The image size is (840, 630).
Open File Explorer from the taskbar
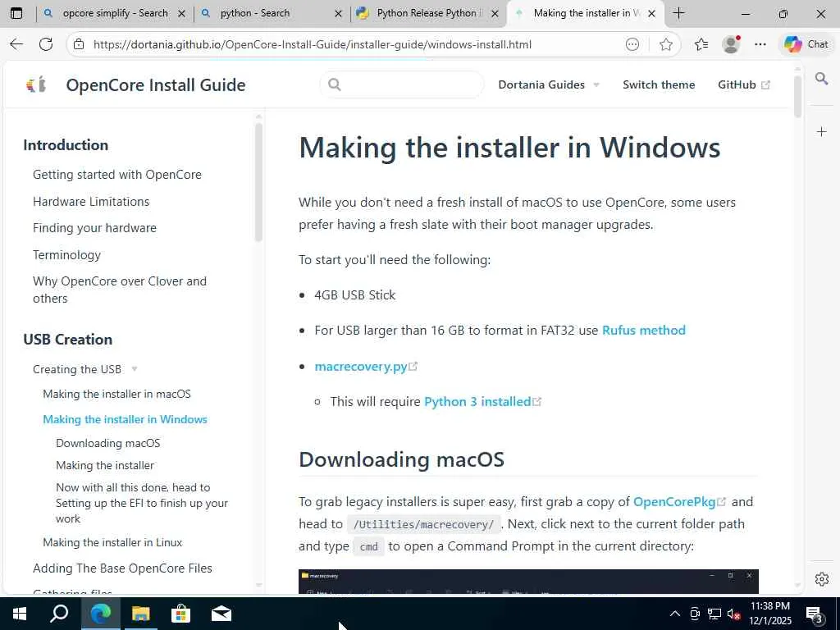click(x=141, y=614)
